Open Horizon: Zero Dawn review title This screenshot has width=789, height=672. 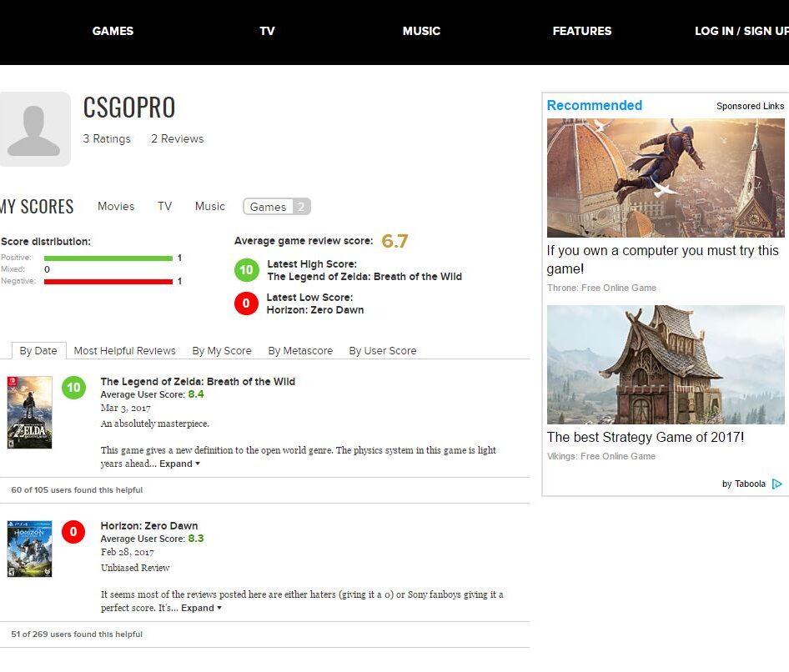pyautogui.click(x=149, y=525)
